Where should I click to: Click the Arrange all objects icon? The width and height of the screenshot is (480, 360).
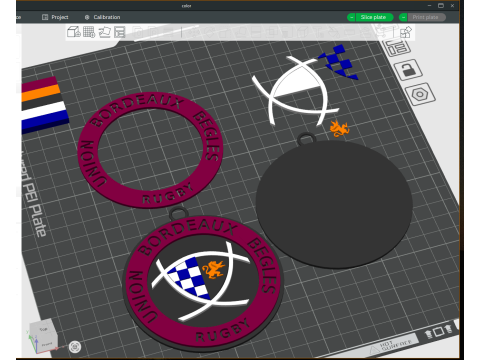click(x=119, y=32)
